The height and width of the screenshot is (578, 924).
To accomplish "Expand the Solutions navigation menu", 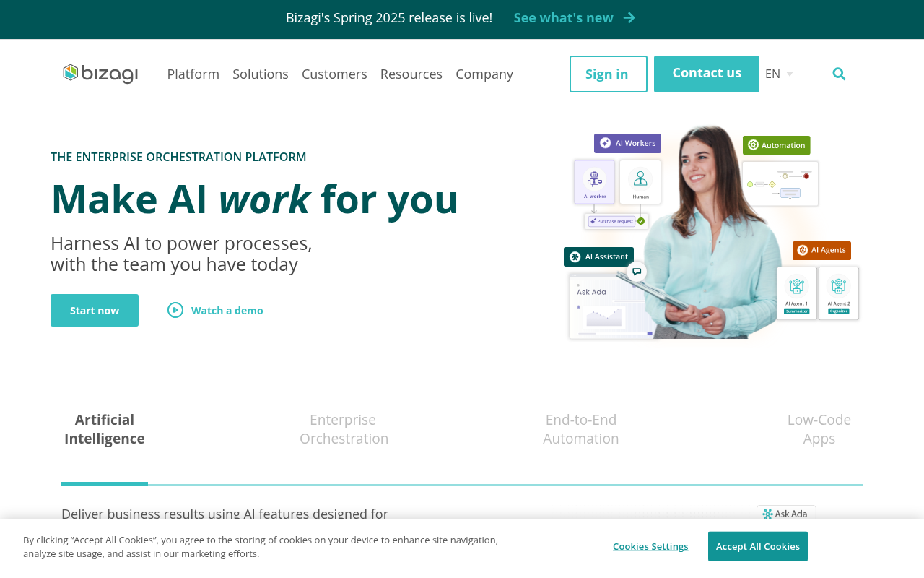I will [x=260, y=74].
